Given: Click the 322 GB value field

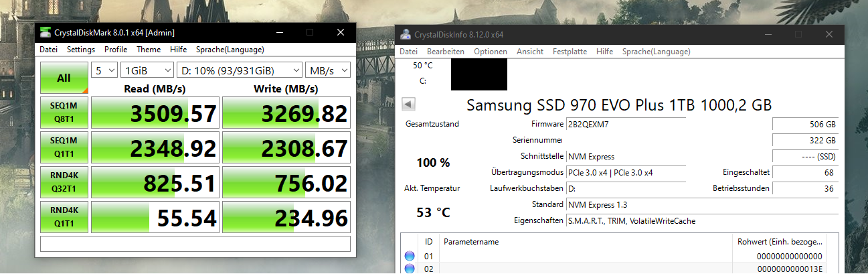Looking at the screenshot, I should pyautogui.click(x=805, y=140).
